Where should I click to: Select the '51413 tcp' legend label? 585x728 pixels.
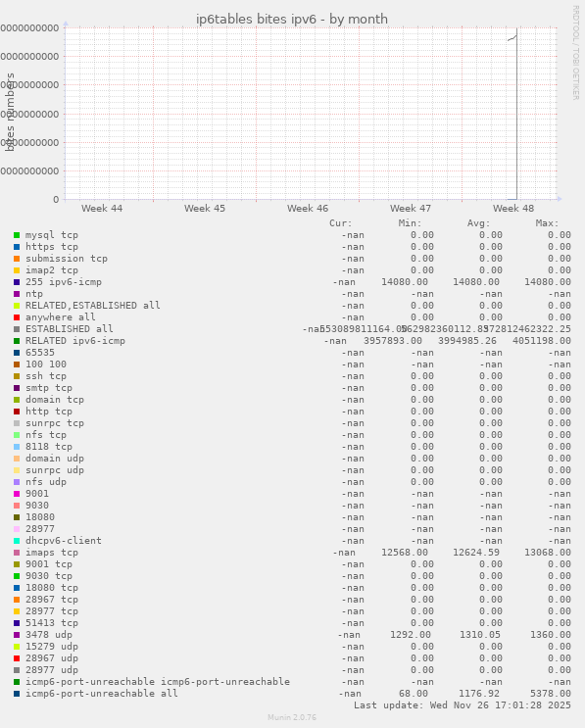click(52, 622)
